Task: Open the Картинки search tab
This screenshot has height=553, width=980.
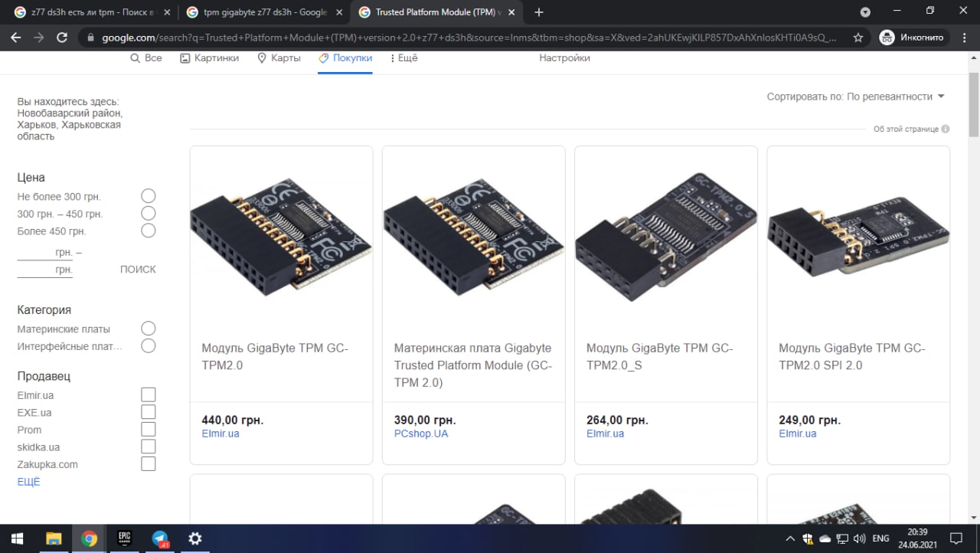Action: [x=209, y=58]
